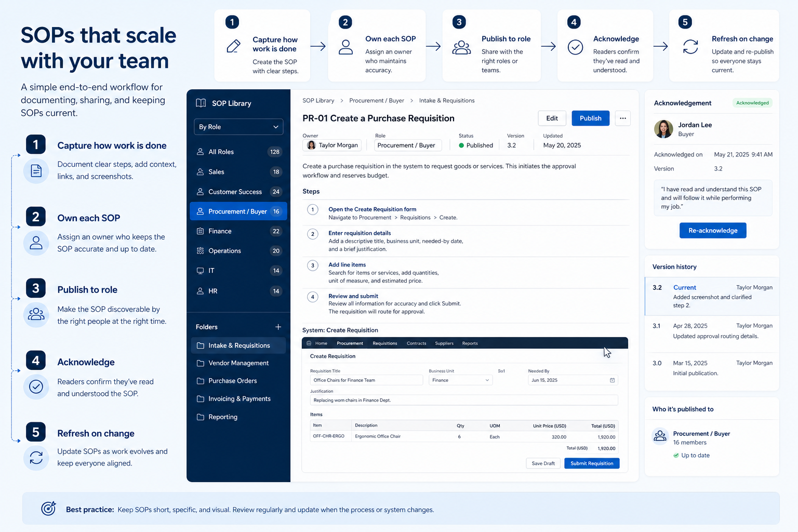The image size is (798, 532).
Task: Click step 'Open the Create Requisition form'
Action: pyautogui.click(x=372, y=209)
